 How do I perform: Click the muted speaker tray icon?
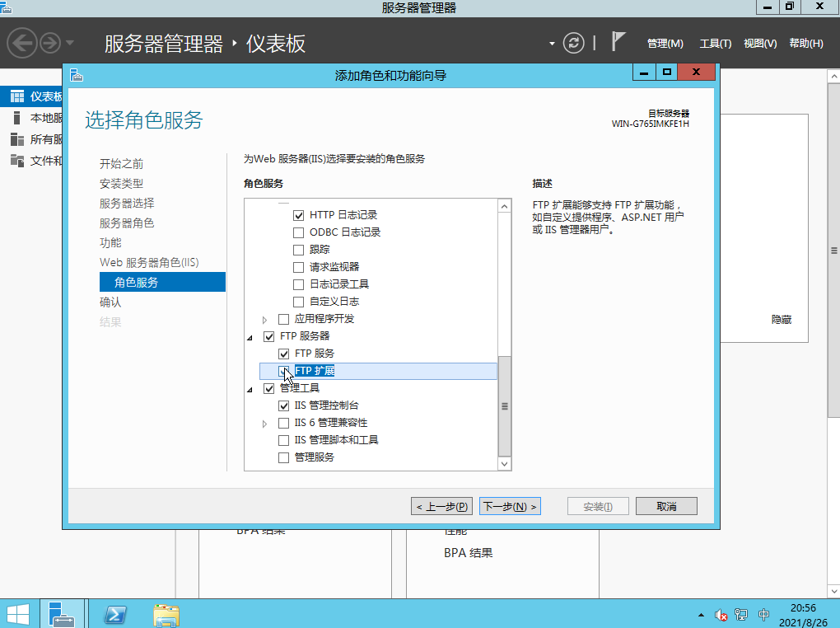(721, 615)
